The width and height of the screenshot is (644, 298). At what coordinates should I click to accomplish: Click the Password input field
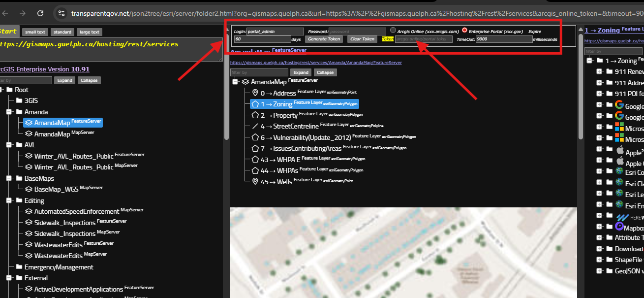click(357, 32)
